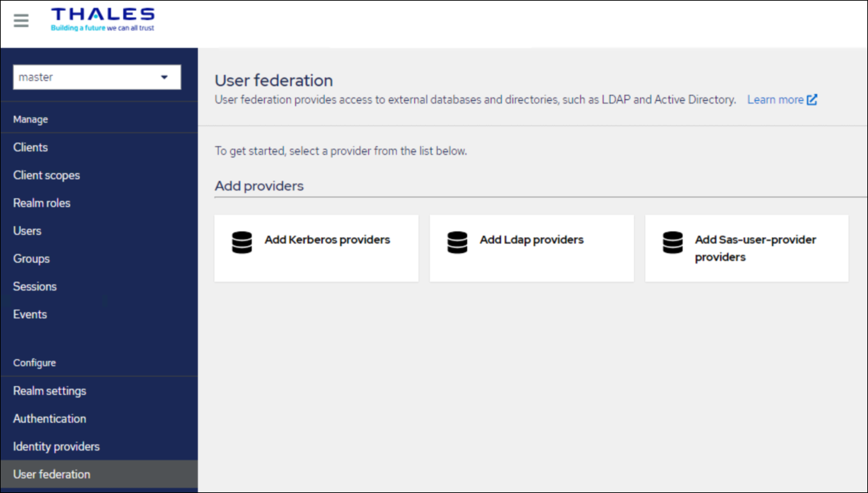
Task: Navigate to Groups
Action: 31,259
